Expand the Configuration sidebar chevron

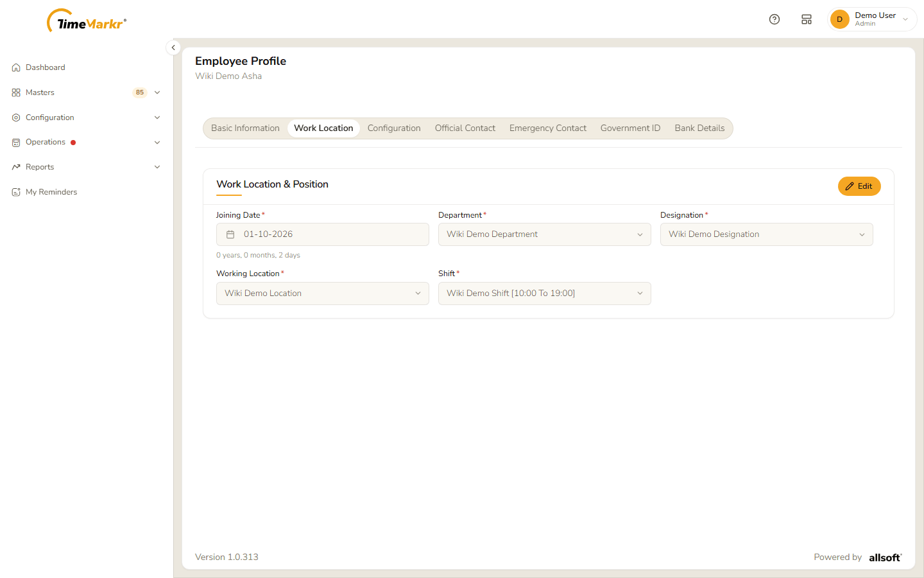tap(157, 118)
